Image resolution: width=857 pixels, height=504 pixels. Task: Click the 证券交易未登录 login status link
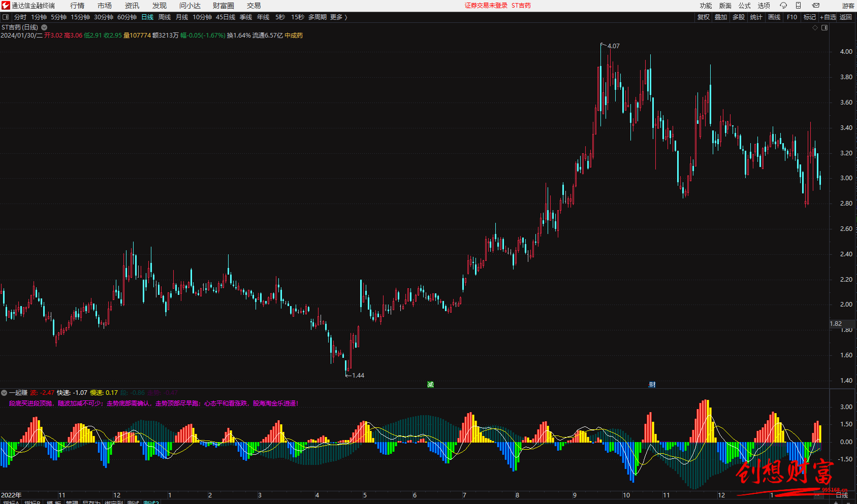[x=486, y=6]
